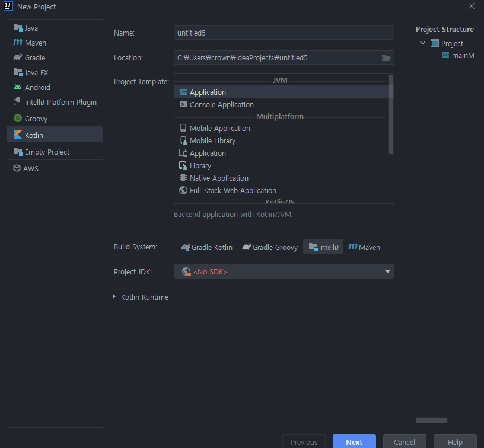Open the Project JDK dropdown
Viewport: 484px width, 448px height.
pyautogui.click(x=284, y=271)
